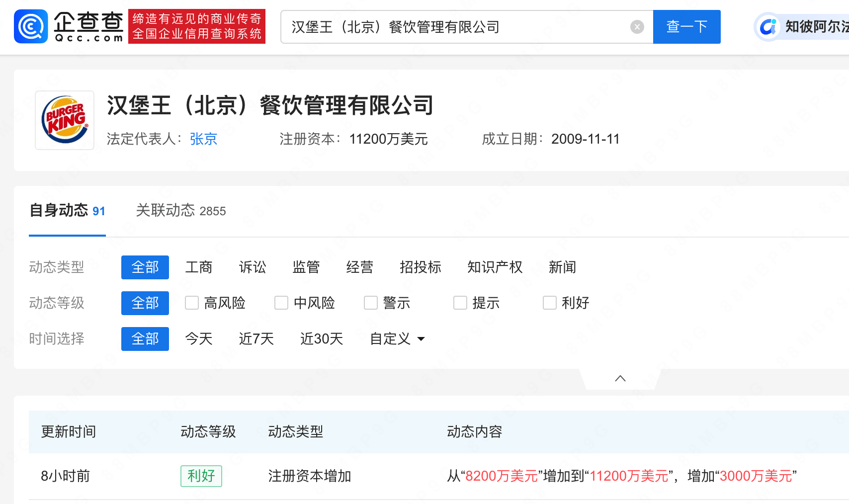This screenshot has height=504, width=849.
Task: Filter dynamics by 诉讼 type
Action: [x=252, y=267]
